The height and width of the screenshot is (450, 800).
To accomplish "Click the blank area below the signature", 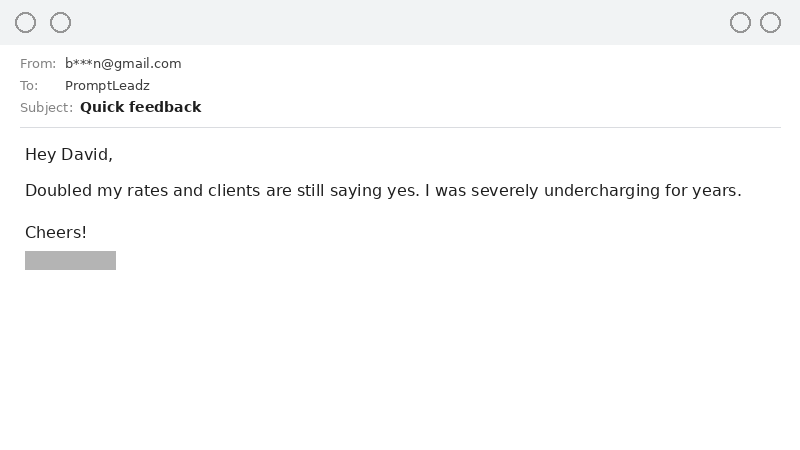I will [400, 360].
